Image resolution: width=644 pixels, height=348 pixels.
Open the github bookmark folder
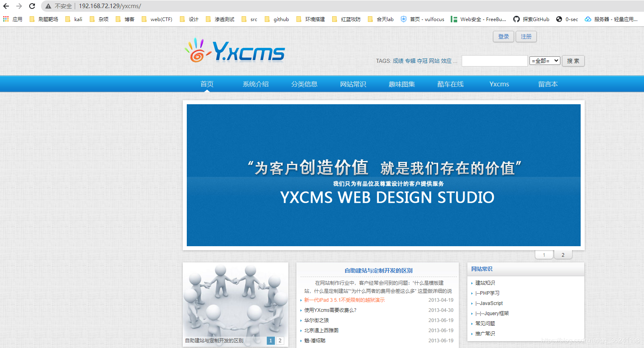(x=277, y=19)
